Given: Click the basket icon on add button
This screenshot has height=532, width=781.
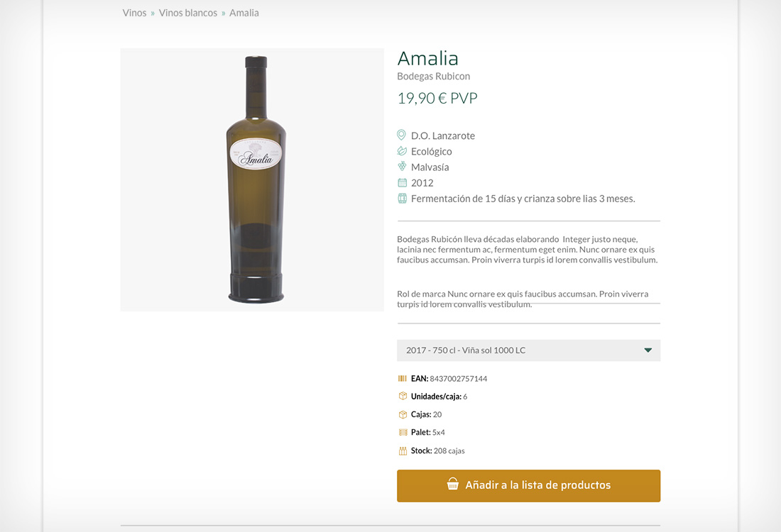Looking at the screenshot, I should [453, 484].
